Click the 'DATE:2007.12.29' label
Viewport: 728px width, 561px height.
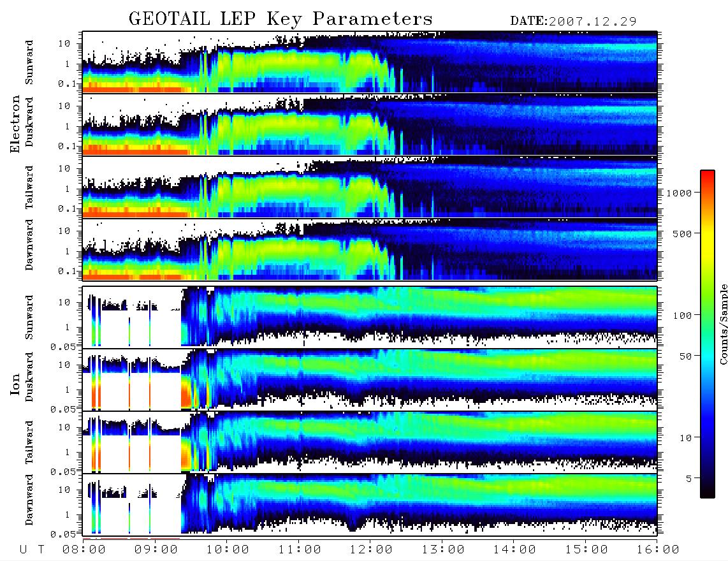pyautogui.click(x=573, y=21)
